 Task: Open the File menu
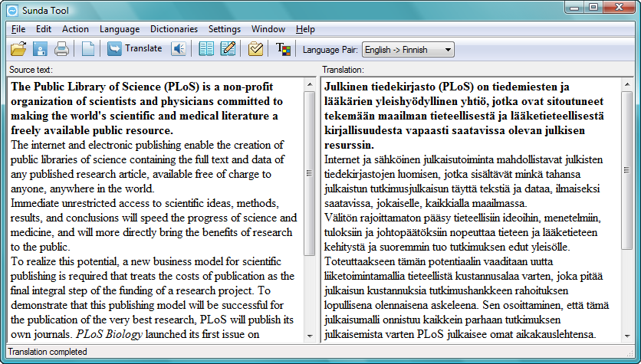[x=18, y=29]
